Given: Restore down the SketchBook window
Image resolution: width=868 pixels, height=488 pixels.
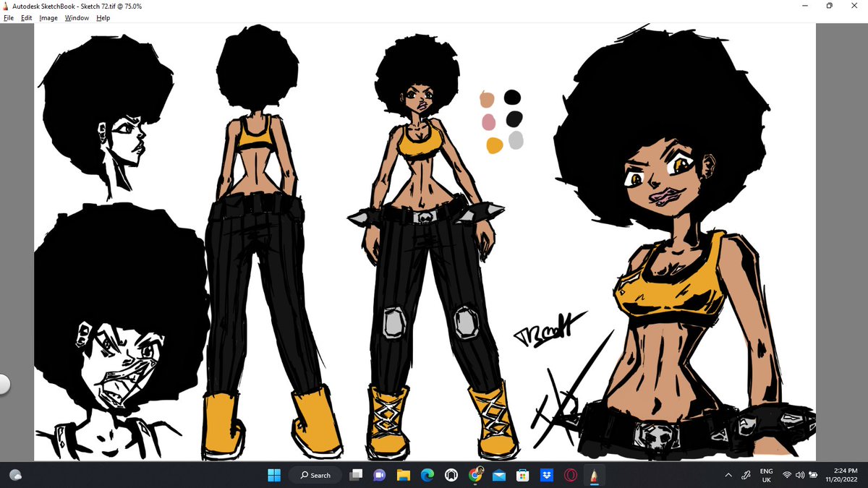Looking at the screenshot, I should (x=830, y=6).
